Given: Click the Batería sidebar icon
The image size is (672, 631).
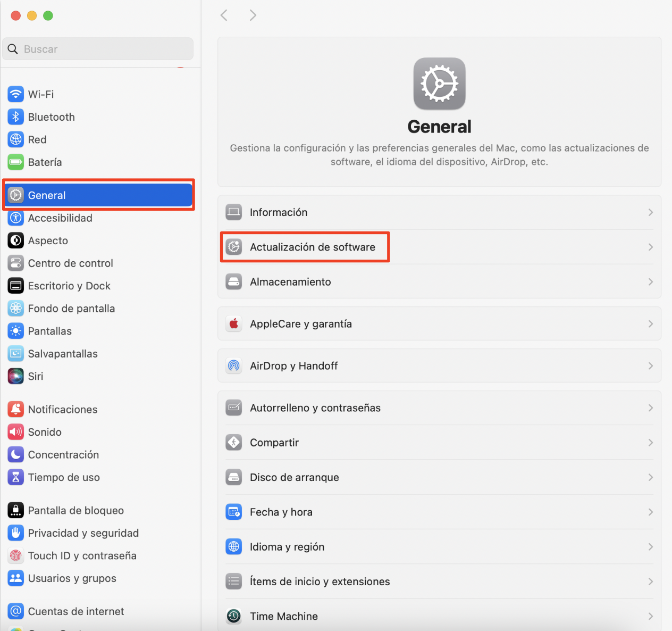Looking at the screenshot, I should click(x=15, y=162).
